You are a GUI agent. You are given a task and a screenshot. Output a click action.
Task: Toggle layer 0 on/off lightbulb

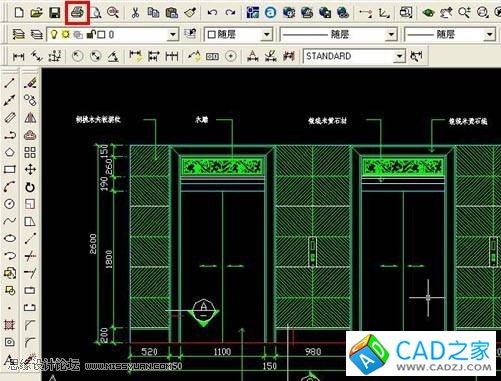53,34
